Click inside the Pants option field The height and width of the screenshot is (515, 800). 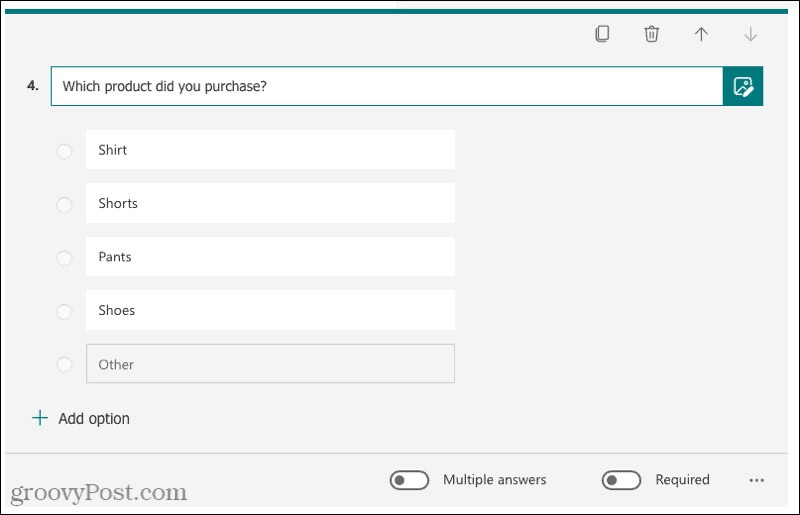(x=270, y=257)
